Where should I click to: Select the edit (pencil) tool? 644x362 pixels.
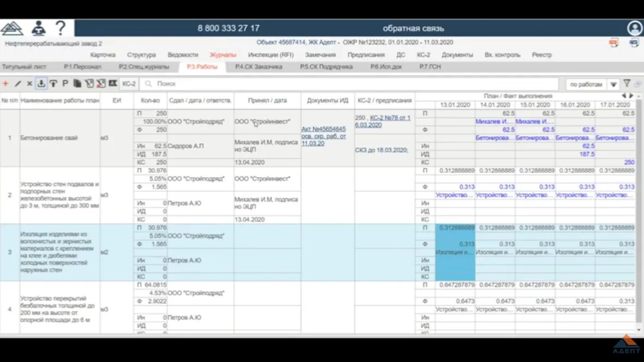pos(17,84)
